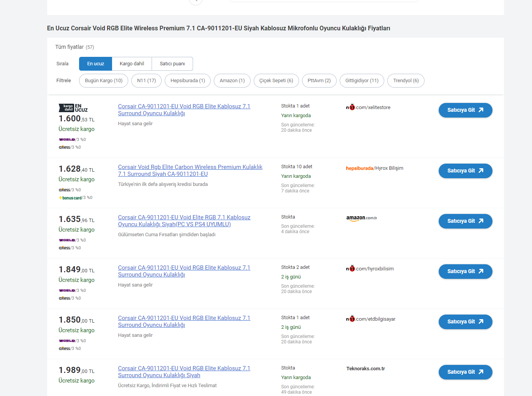
Task: Click the amazon.com.tr seller logo
Action: [362, 218]
